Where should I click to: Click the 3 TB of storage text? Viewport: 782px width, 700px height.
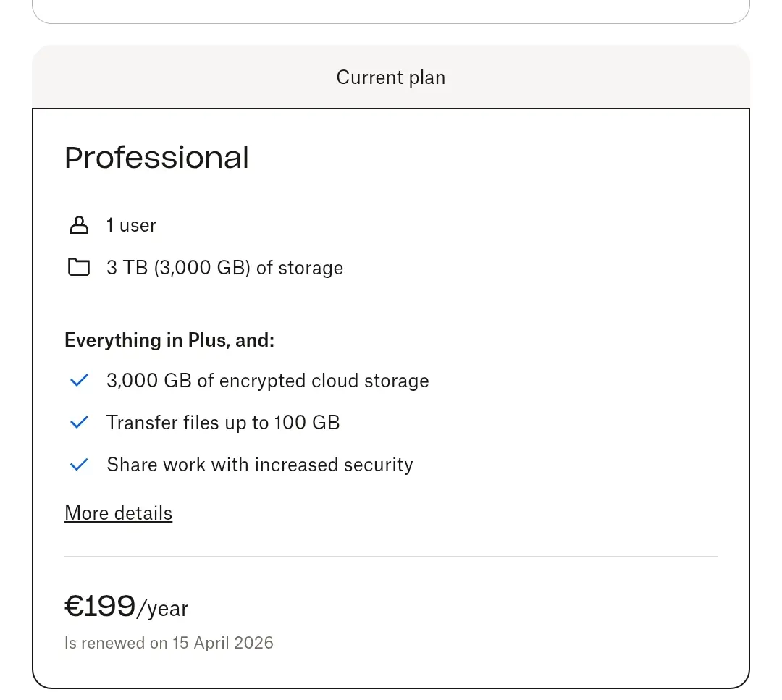tap(225, 268)
